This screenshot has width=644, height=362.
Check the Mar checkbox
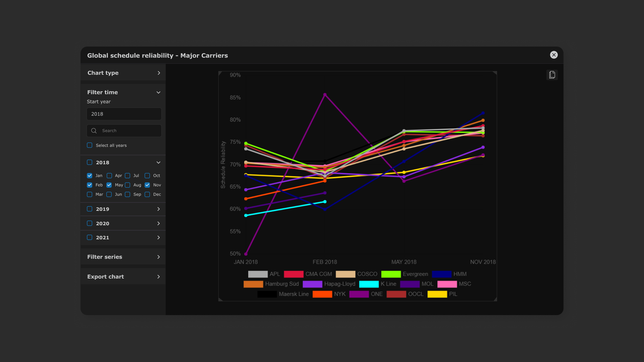(x=89, y=194)
